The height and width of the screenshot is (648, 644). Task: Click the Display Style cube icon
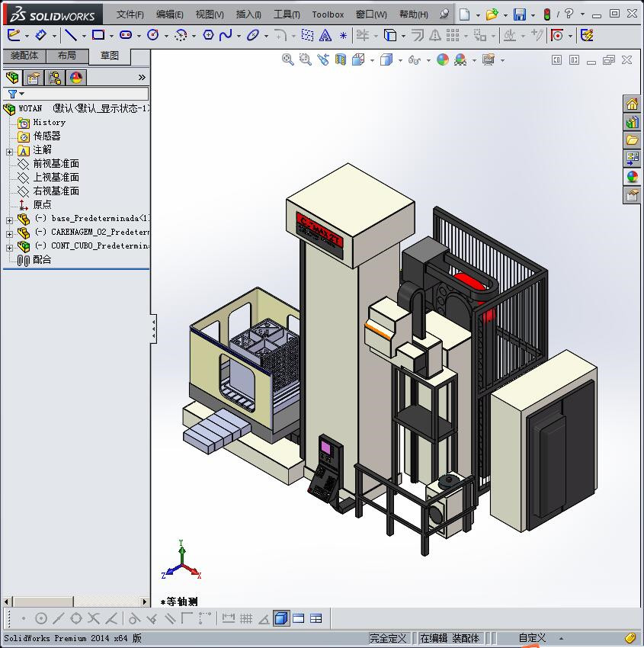[386, 60]
